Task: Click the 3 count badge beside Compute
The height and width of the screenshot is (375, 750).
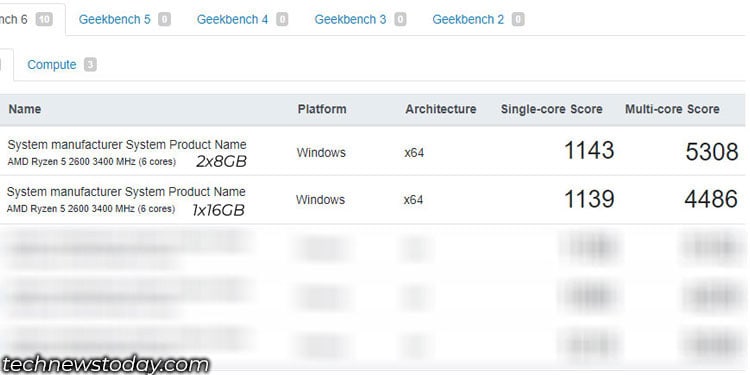Action: (x=90, y=65)
